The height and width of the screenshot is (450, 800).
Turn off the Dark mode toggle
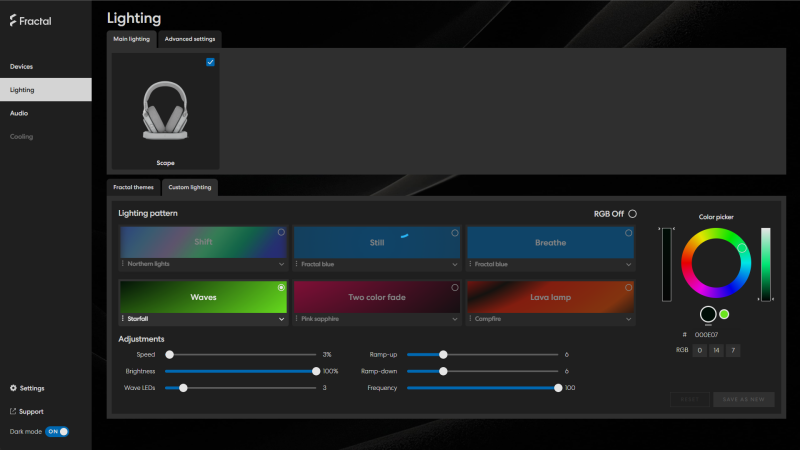click(x=57, y=432)
